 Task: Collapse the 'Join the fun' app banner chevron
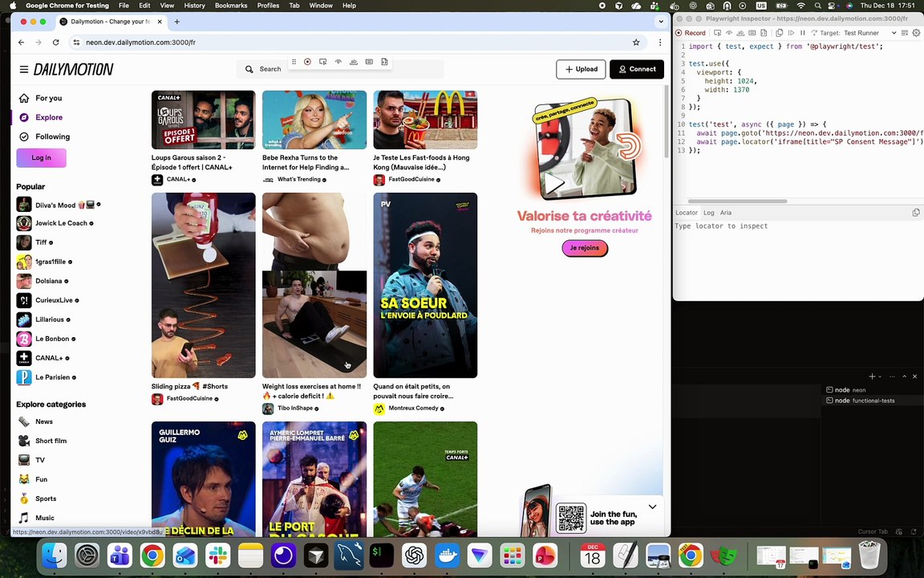[652, 507]
